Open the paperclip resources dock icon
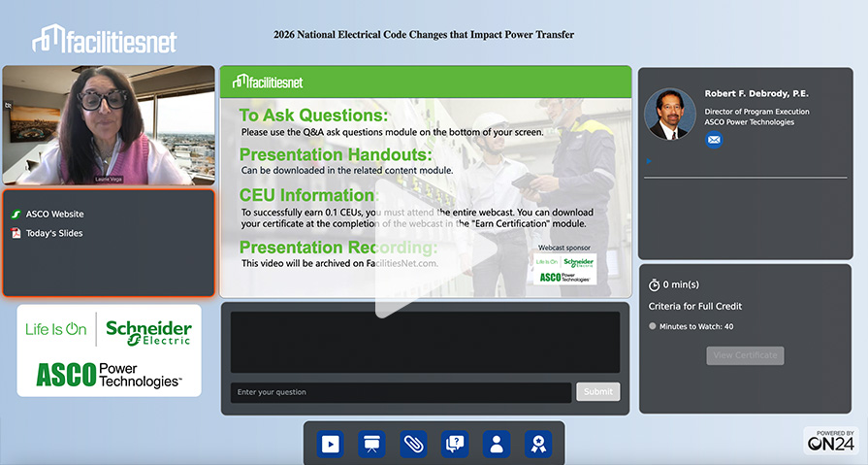 pyautogui.click(x=413, y=444)
